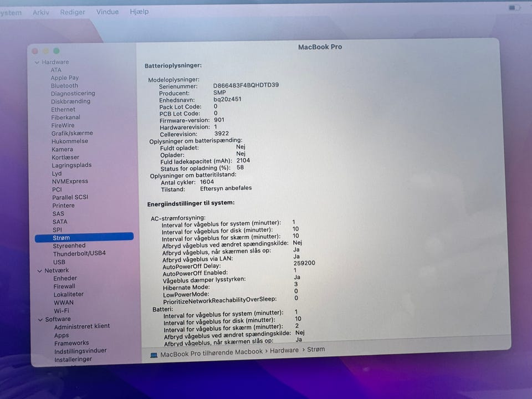
Task: Click Strøm in the path bar
Action: pyautogui.click(x=316, y=349)
